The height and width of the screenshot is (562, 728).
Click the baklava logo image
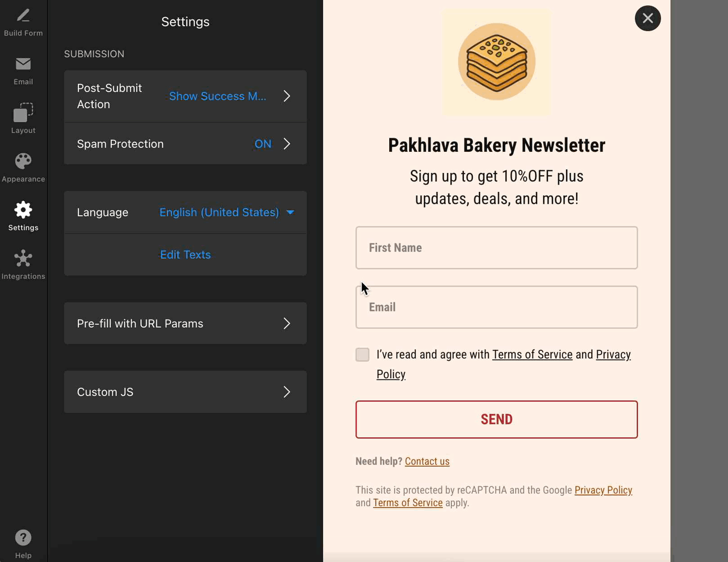click(496, 62)
